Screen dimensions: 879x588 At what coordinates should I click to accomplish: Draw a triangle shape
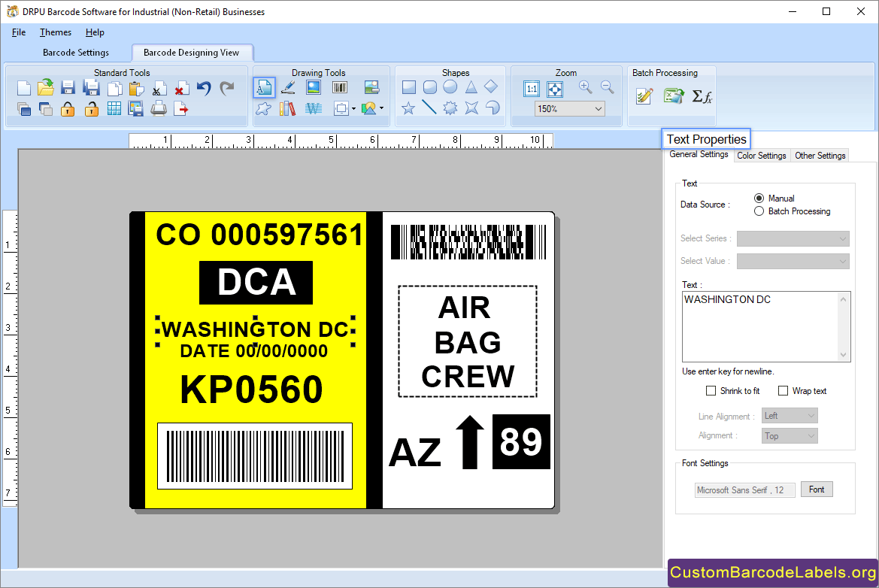pos(471,87)
